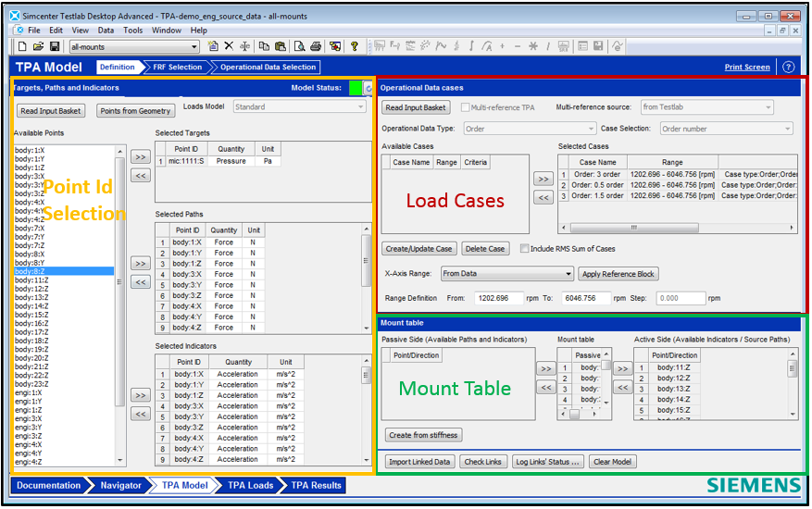The image size is (812, 509).
Task: Add selected point to Selected Paths
Action: click(x=141, y=264)
